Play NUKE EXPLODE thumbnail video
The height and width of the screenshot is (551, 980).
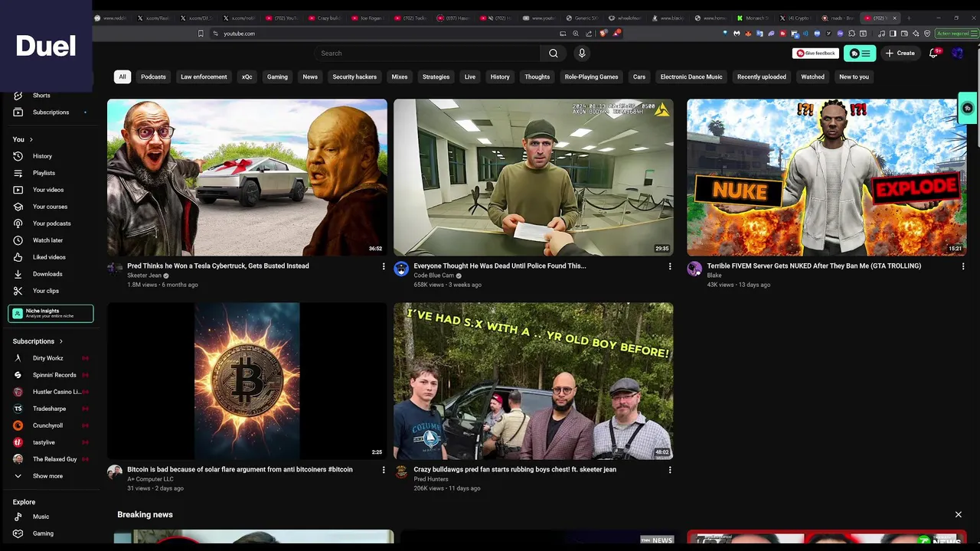point(827,178)
